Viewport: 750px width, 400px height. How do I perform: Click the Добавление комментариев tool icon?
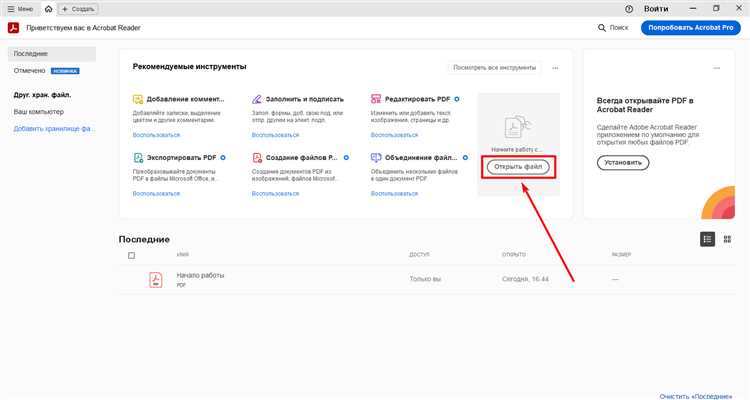click(138, 100)
